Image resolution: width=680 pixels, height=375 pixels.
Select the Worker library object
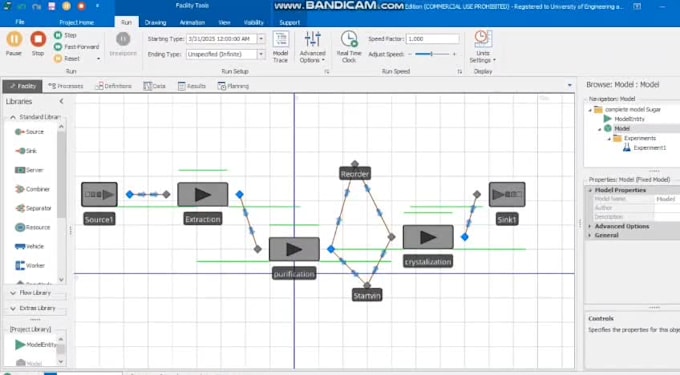coord(29,265)
